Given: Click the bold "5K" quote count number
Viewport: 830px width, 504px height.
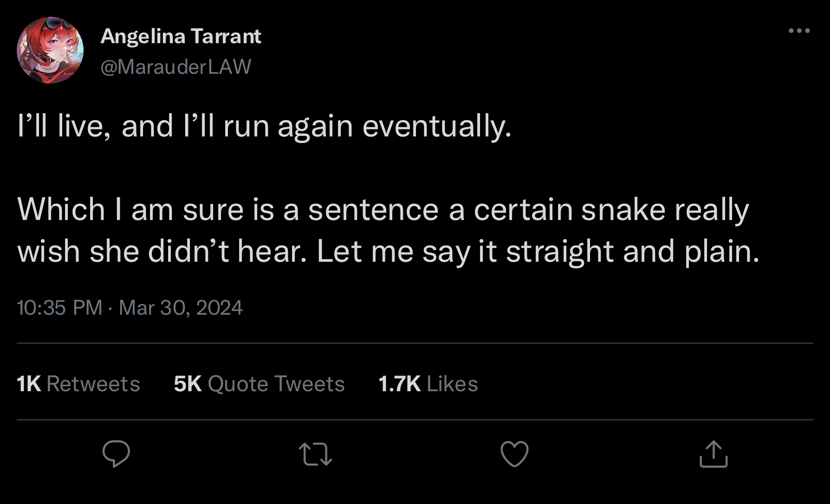Looking at the screenshot, I should coord(188,384).
